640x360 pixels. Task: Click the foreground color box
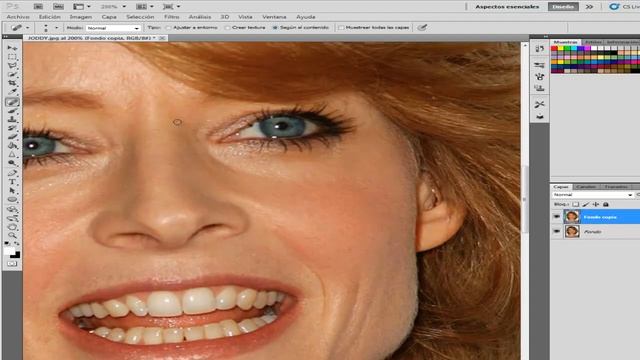coord(9,251)
